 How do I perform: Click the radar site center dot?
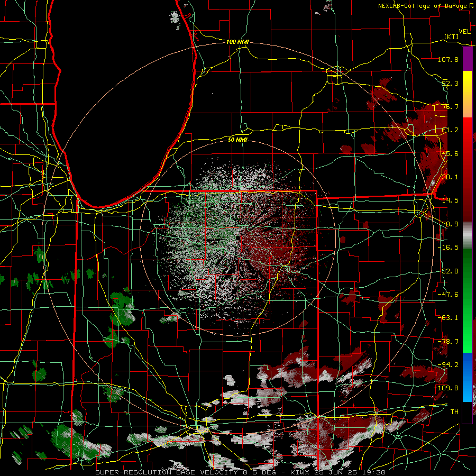[237, 237]
